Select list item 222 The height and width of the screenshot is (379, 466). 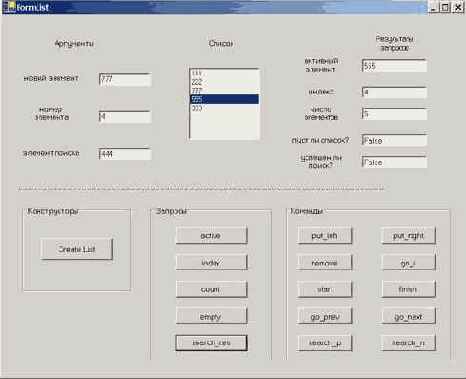coord(224,82)
